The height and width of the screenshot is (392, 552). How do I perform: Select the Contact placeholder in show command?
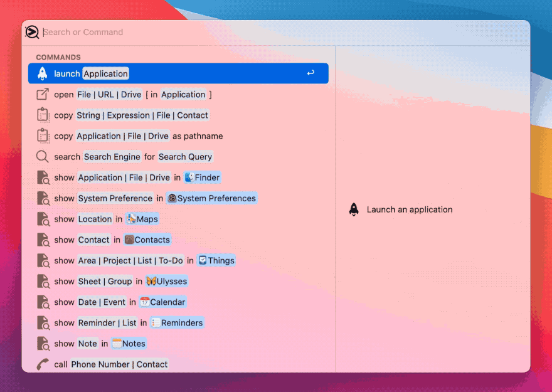pos(93,240)
